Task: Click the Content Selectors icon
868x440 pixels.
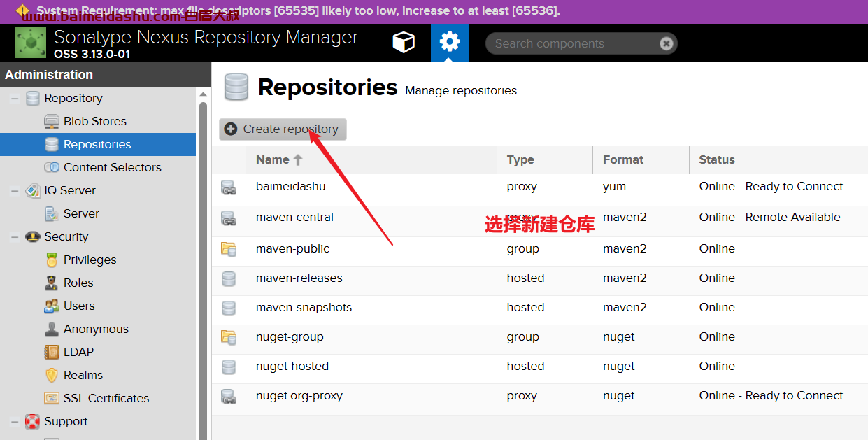Action: [52, 167]
